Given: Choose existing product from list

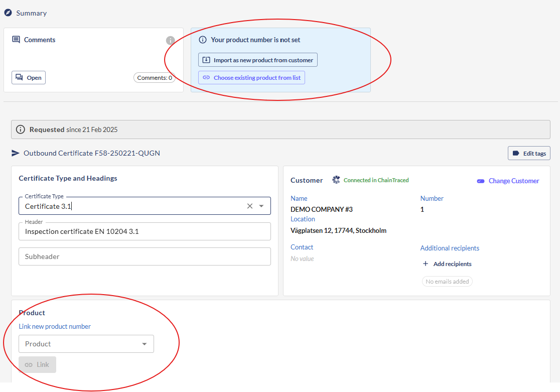Looking at the screenshot, I should coord(251,78).
